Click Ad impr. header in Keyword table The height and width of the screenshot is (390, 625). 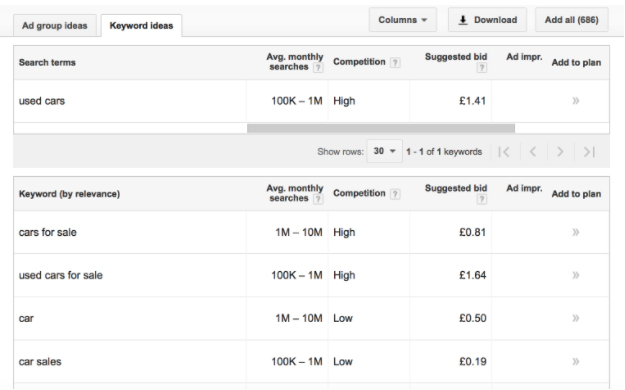click(x=524, y=188)
